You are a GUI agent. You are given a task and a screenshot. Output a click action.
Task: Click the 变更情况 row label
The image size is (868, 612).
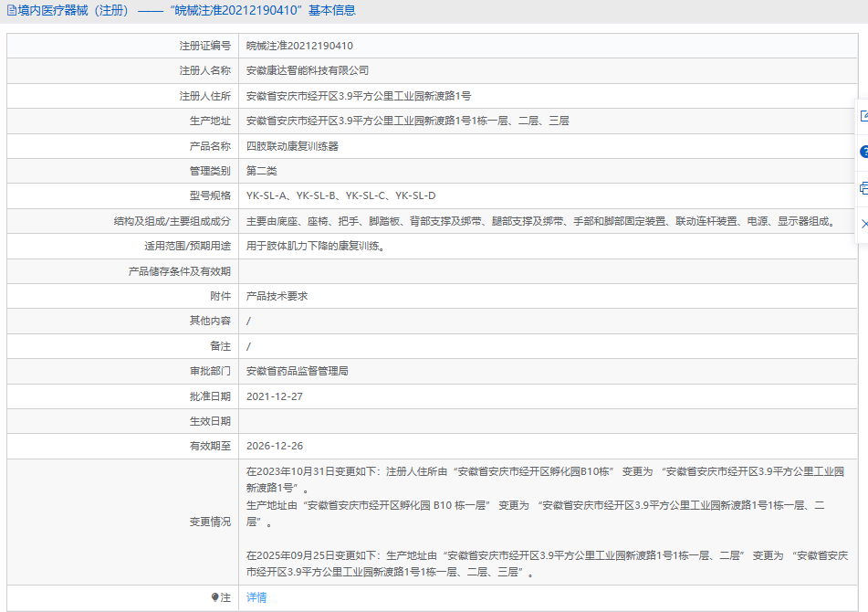(x=210, y=522)
